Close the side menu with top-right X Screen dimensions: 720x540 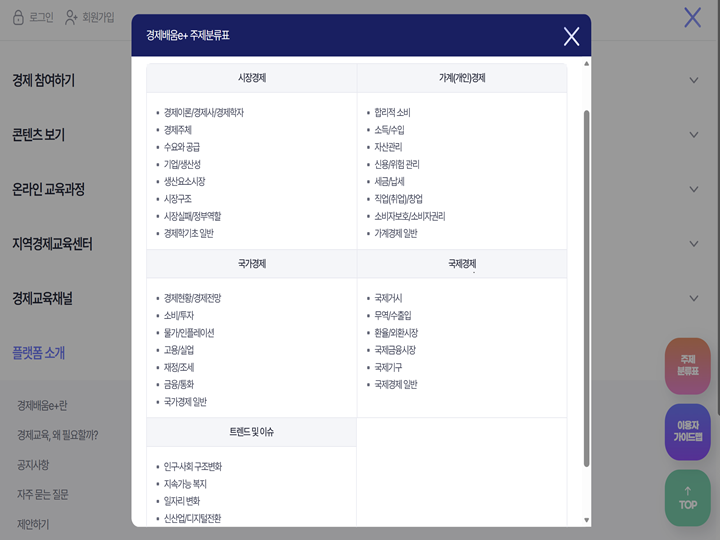point(692,17)
